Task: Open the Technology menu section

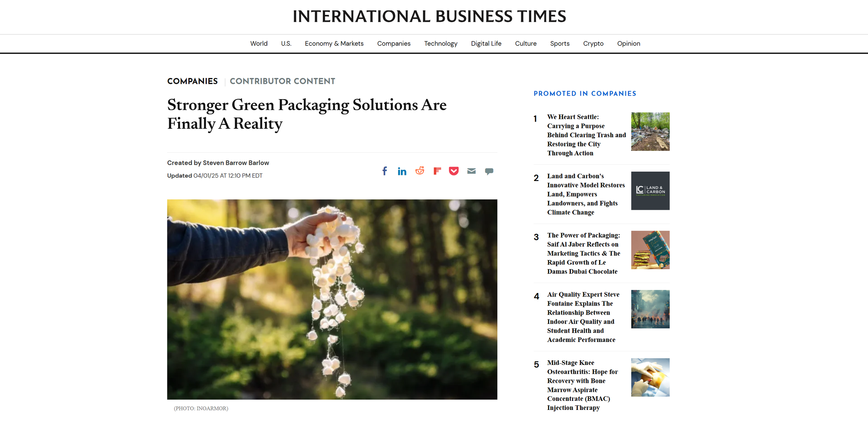Action: [440, 44]
